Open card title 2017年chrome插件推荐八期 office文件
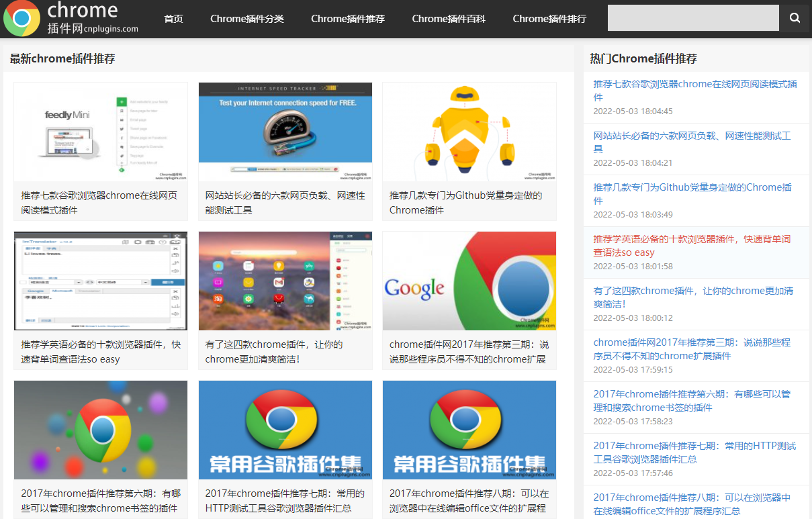 (469, 501)
